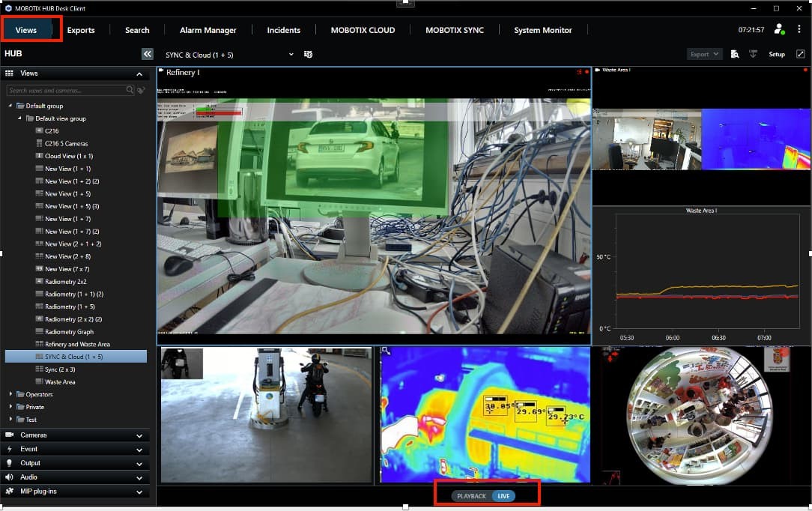Open the Search tab
Viewport: 812px width, 511px height.
click(x=137, y=30)
